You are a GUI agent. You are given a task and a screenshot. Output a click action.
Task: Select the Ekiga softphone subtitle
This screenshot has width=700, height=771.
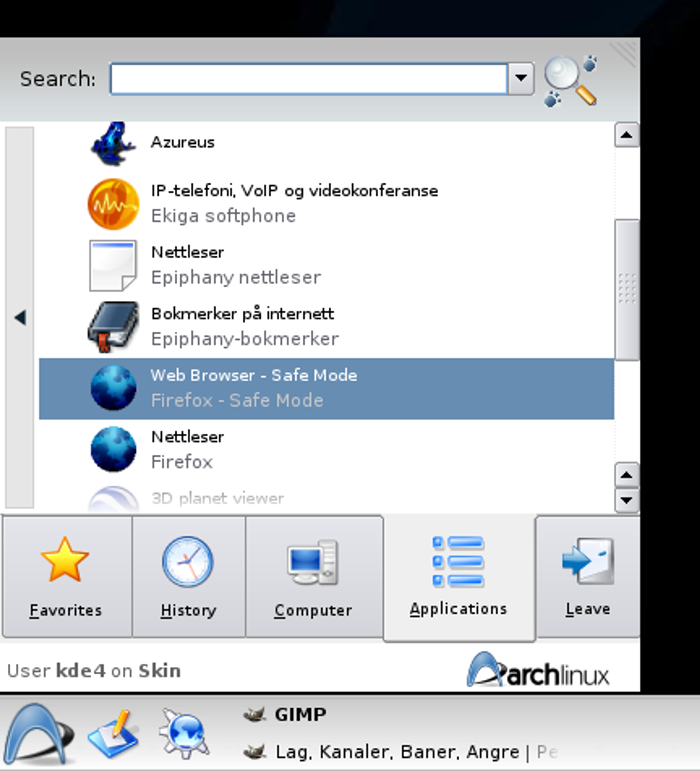pos(224,216)
